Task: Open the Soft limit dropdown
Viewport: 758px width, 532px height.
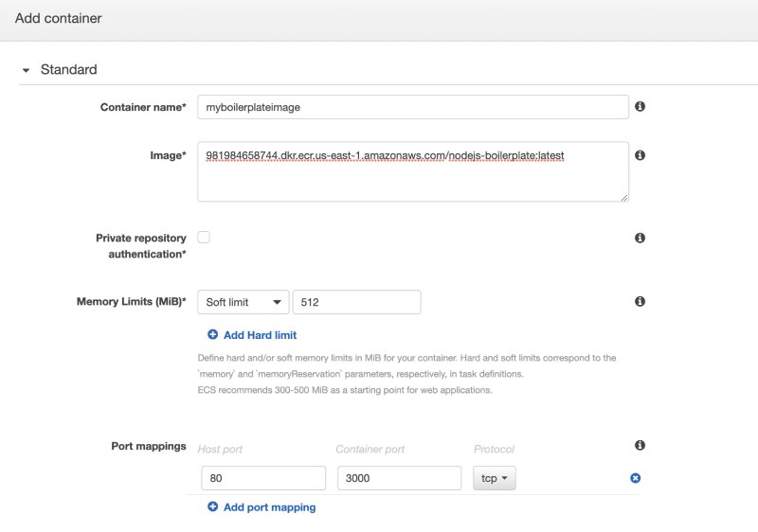Action: pyautogui.click(x=244, y=302)
